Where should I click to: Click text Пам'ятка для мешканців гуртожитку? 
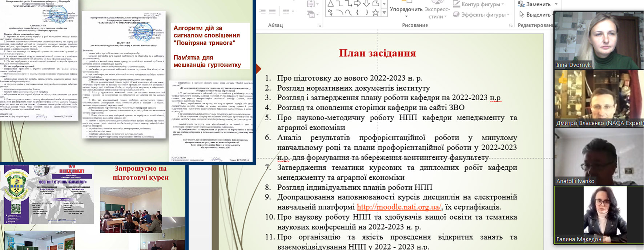(x=207, y=61)
